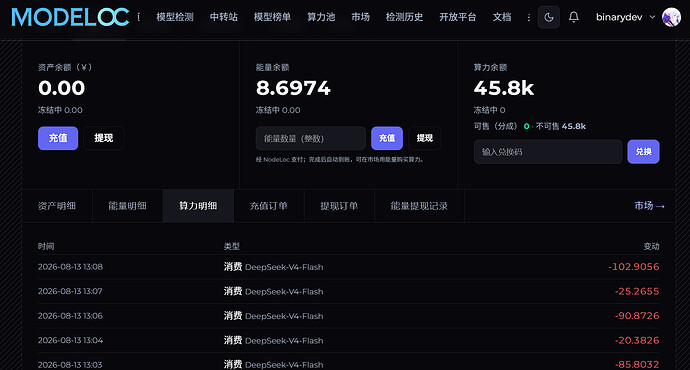Open the user avatar image

click(x=671, y=17)
